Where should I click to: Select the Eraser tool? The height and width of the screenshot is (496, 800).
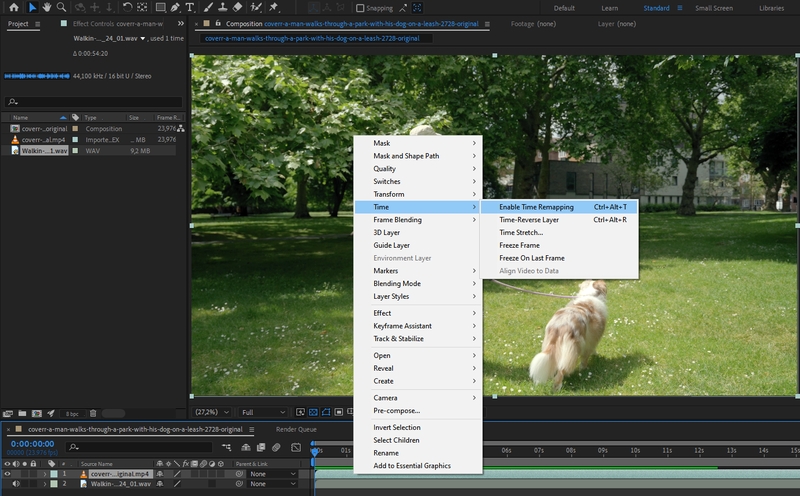(x=237, y=7)
